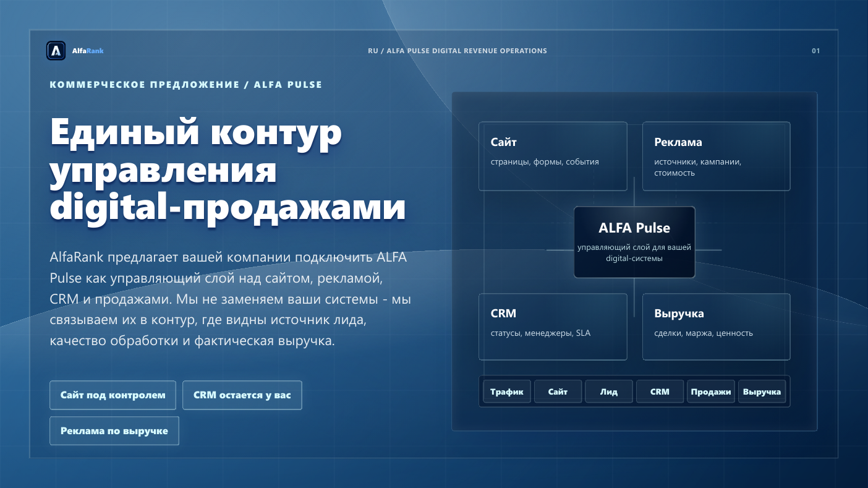Screen dimensions: 868x488
Task: Click the paragraph starting "AlfaRank предлагает"
Action: click(231, 299)
